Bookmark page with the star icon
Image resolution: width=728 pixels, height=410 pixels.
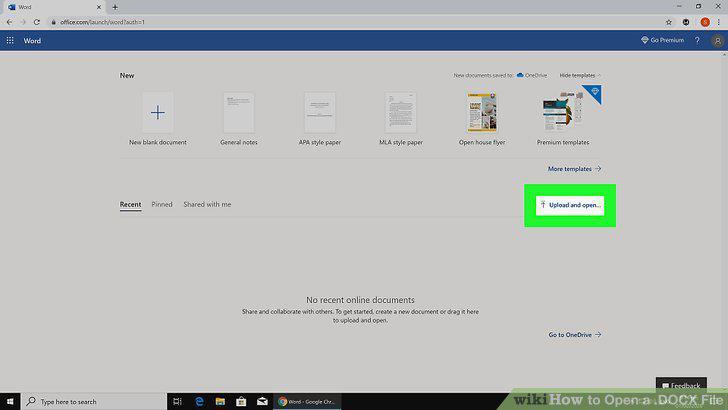coord(669,22)
